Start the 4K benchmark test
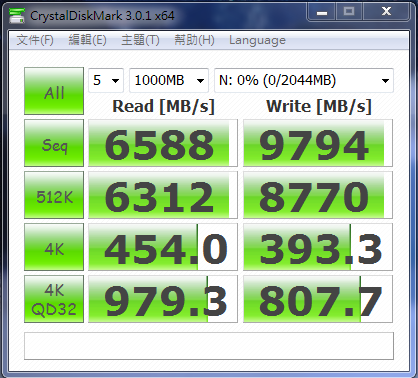Image resolution: width=418 pixels, height=378 pixels. [54, 247]
